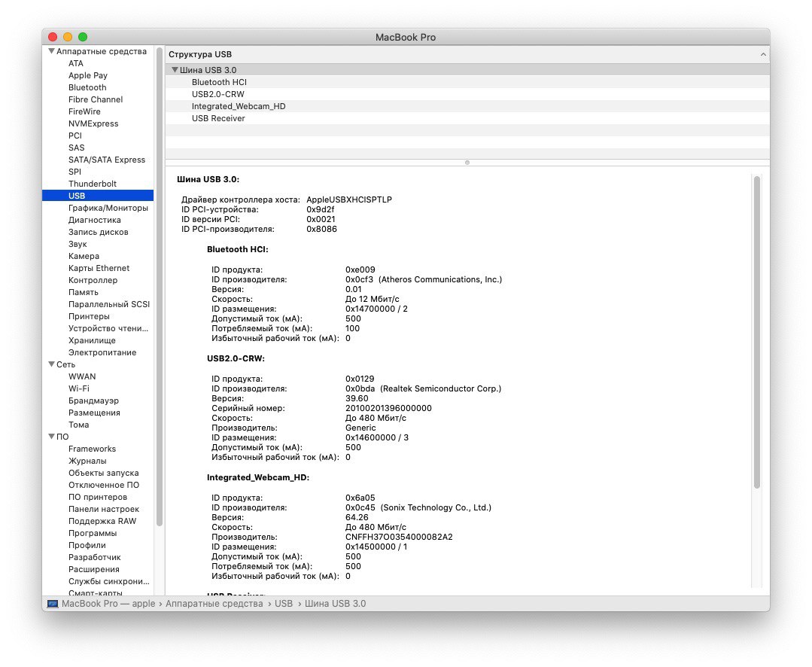The image size is (812, 667).
Task: Collapse the Шина USB 3.0 tree node
Action: [175, 70]
